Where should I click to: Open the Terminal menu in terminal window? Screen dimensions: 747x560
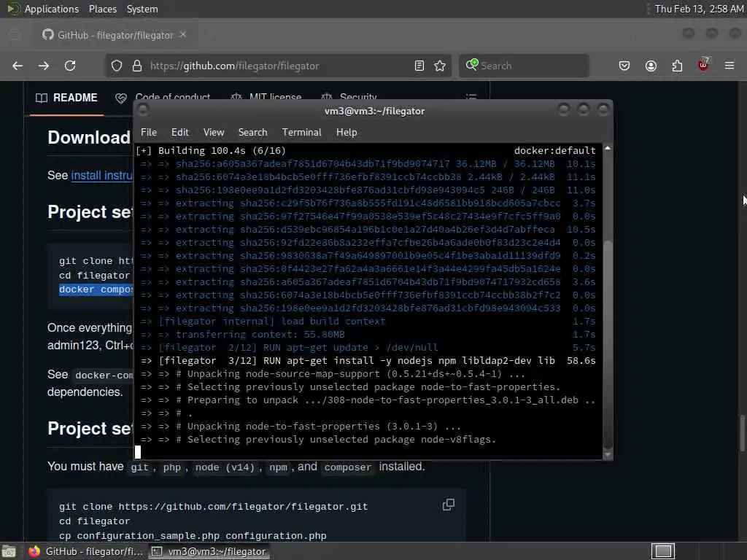301,133
